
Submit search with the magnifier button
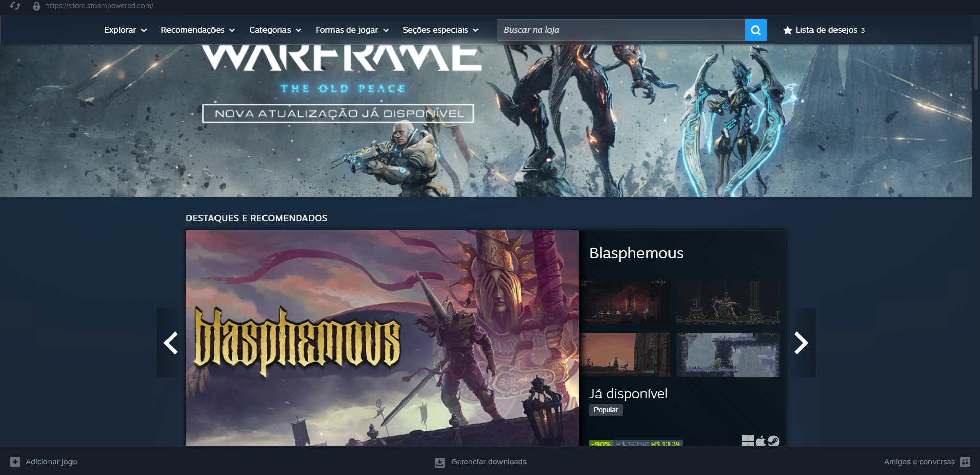[756, 30]
